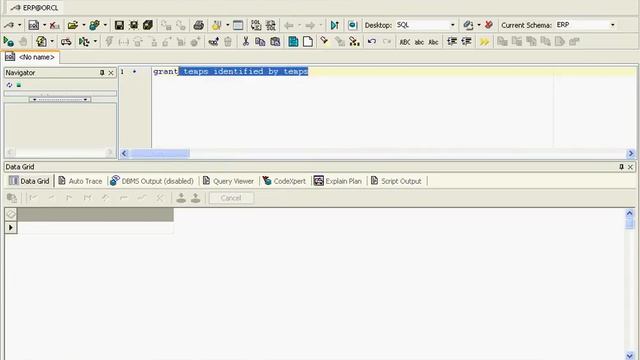Screen dimensions: 640x360
Task: Click the Paste clipboard icon
Action: tap(276, 41)
